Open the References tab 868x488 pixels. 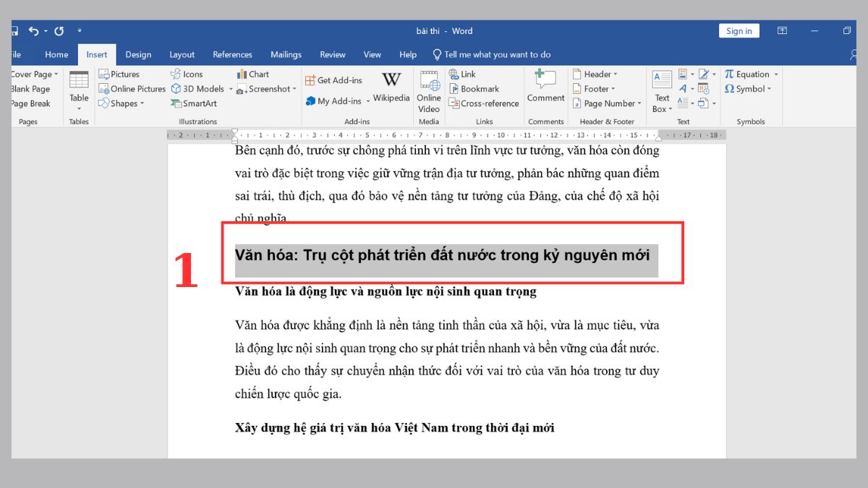[231, 54]
